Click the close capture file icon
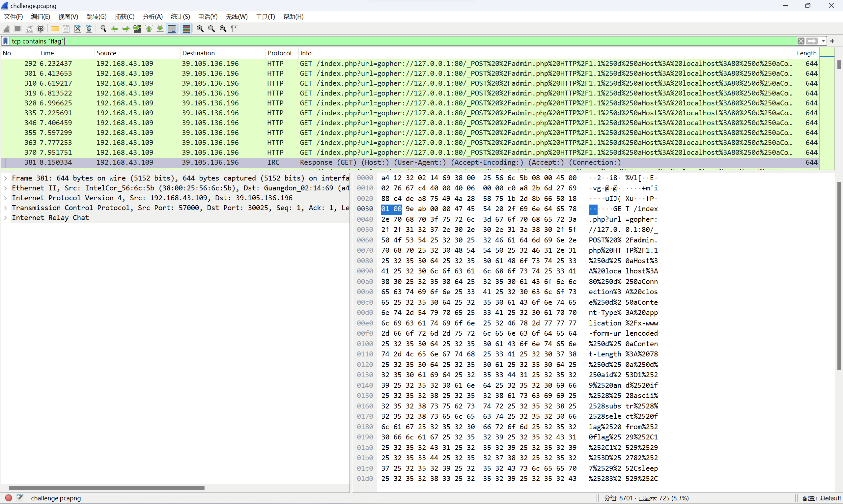The image size is (843, 504). pyautogui.click(x=77, y=29)
